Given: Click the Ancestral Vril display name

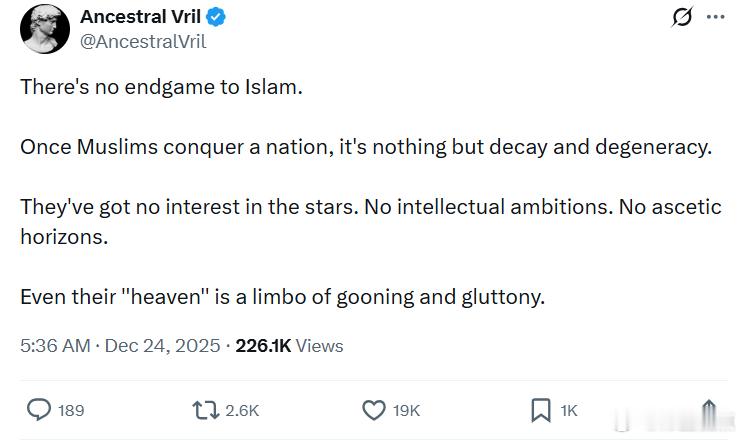Looking at the screenshot, I should 139,17.
